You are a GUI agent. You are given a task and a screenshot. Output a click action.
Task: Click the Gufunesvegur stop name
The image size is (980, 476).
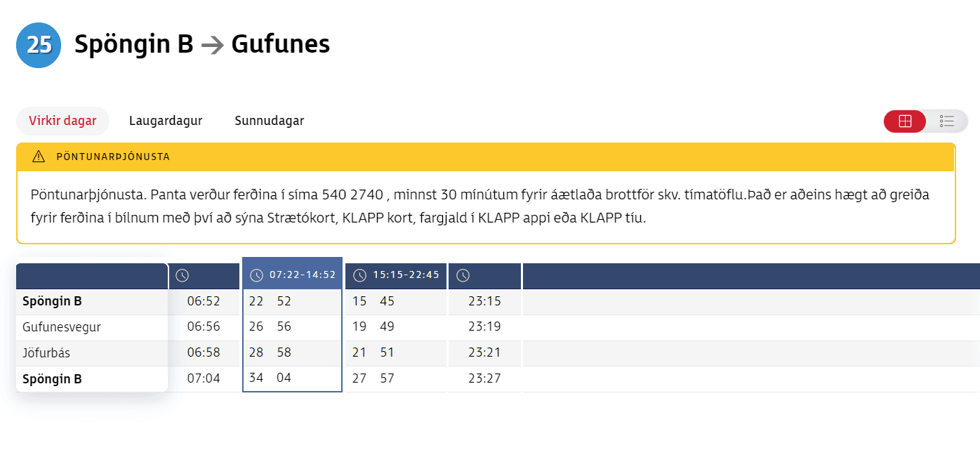pos(62,327)
